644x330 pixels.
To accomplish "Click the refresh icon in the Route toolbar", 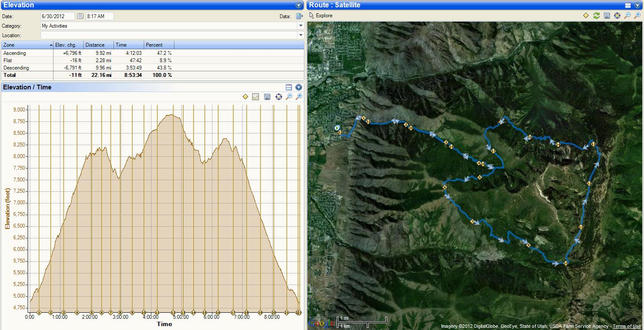I will click(596, 16).
